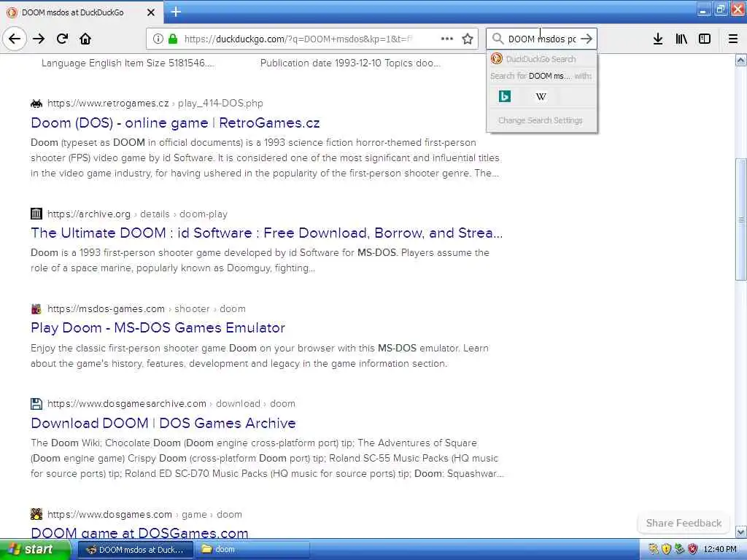
Task: Click the vertical scrollbar thumb
Action: (741, 219)
